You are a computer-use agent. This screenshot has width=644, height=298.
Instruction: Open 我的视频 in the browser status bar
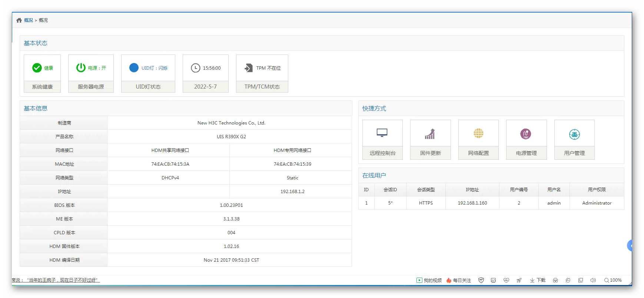(x=429, y=280)
